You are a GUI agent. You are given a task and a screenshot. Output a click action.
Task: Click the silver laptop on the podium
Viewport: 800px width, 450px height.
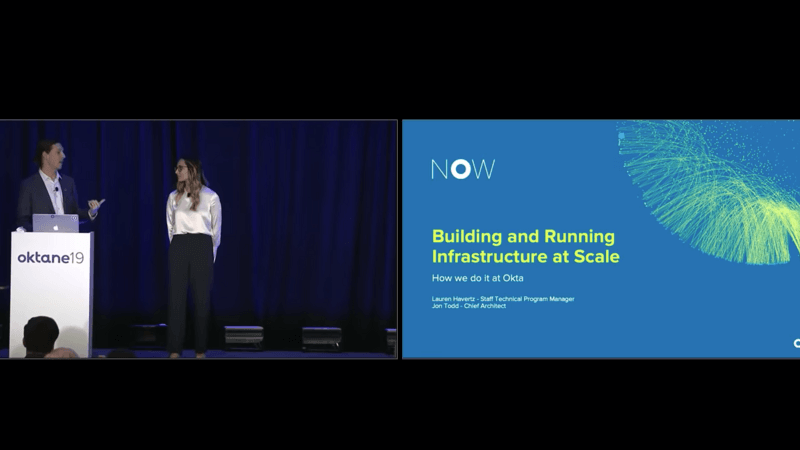tap(55, 223)
